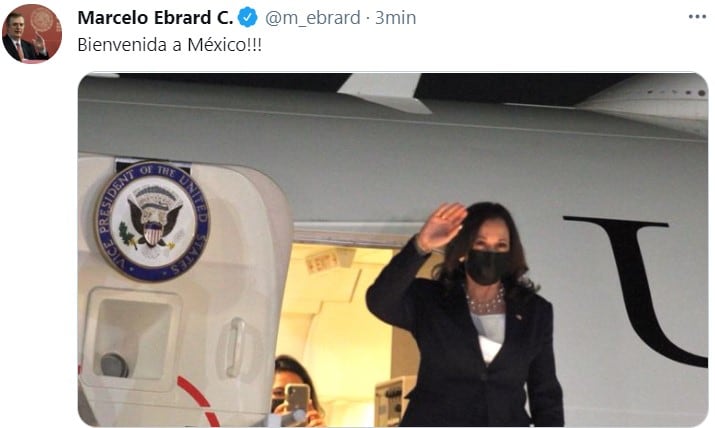
Task: Click the airplane wing at photo top
Action: pos(384,93)
